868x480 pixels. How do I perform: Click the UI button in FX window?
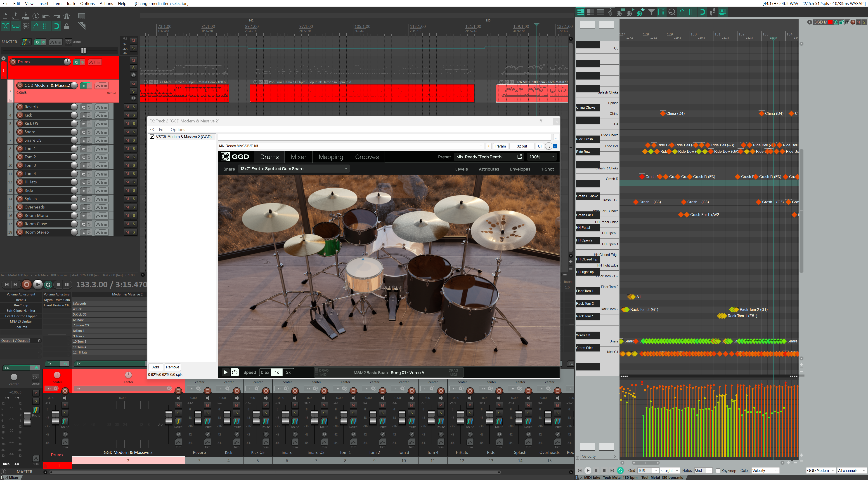(539, 146)
